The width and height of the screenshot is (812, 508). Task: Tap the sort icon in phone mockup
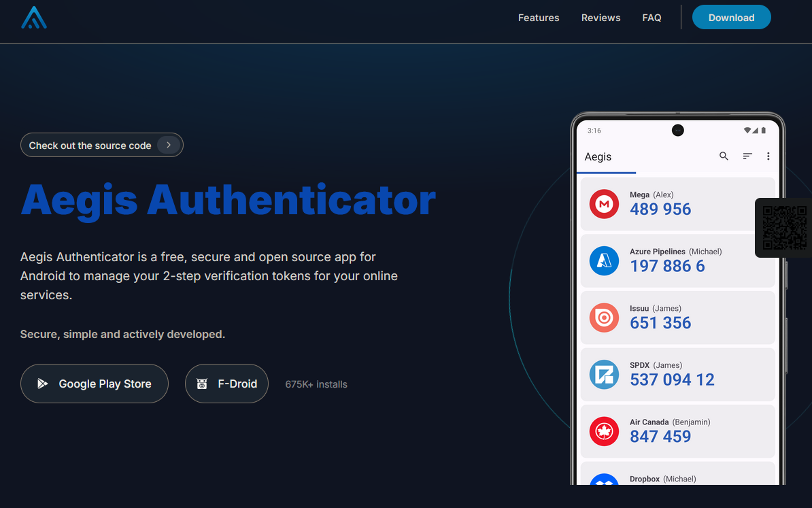pos(747,156)
